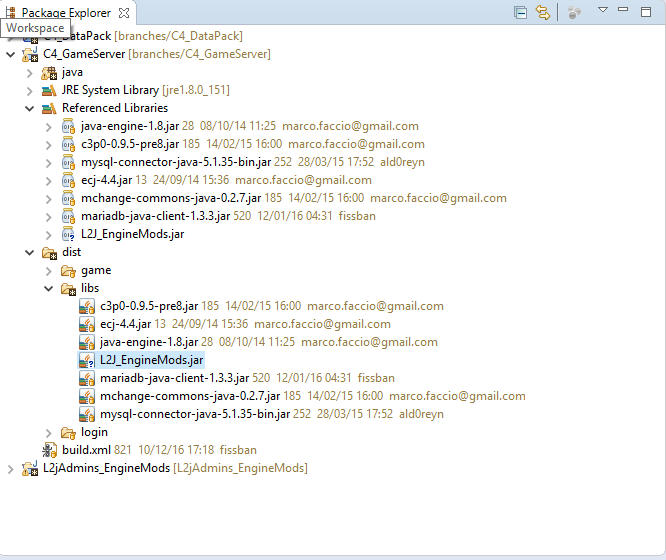The image size is (666, 560).
Task: Click the Ant build.xml file icon
Action: point(49,450)
